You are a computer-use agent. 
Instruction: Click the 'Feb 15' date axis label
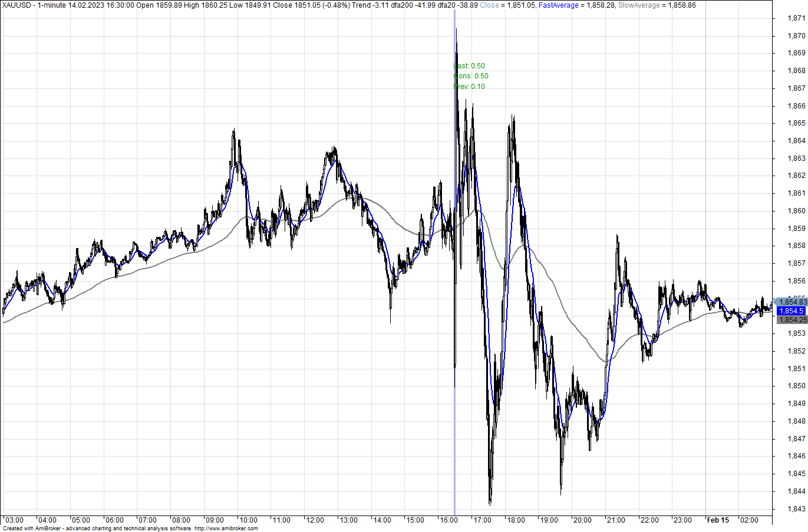tap(718, 520)
